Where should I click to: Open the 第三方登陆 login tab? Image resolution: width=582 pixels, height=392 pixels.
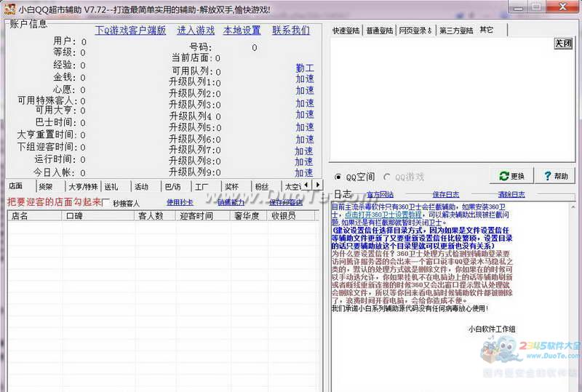456,31
